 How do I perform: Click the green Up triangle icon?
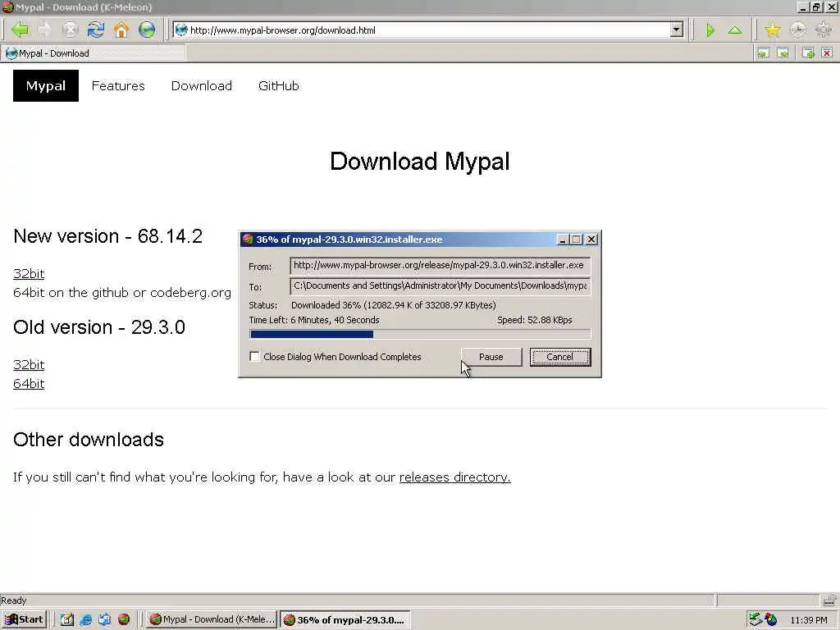(x=735, y=30)
